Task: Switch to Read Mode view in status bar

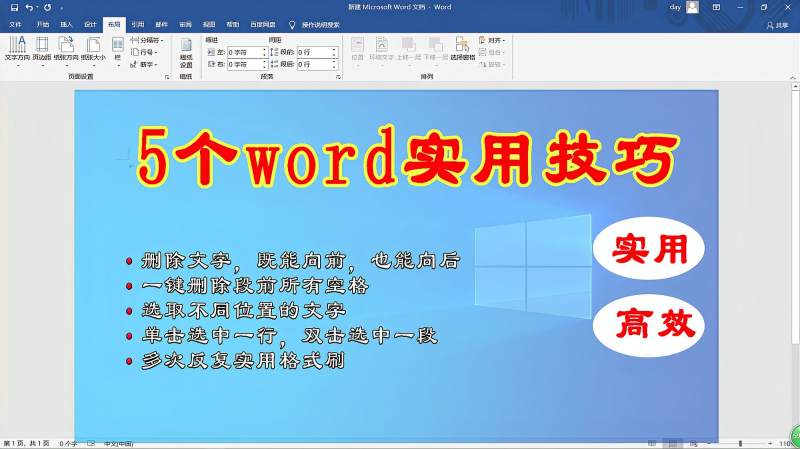Action: pos(652,444)
